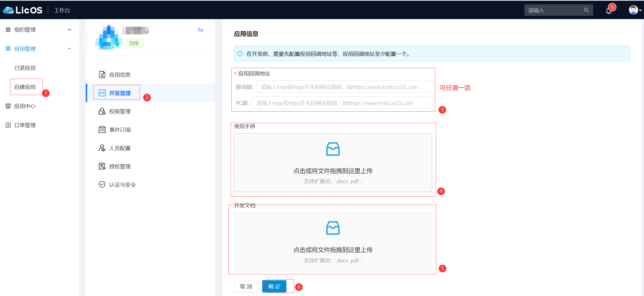Click the 使用手册 upload drop area text
This screenshot has width=644, height=296.
[x=333, y=171]
